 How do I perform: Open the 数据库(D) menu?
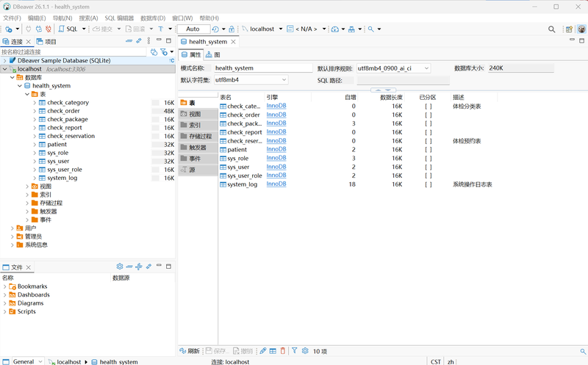(x=153, y=18)
